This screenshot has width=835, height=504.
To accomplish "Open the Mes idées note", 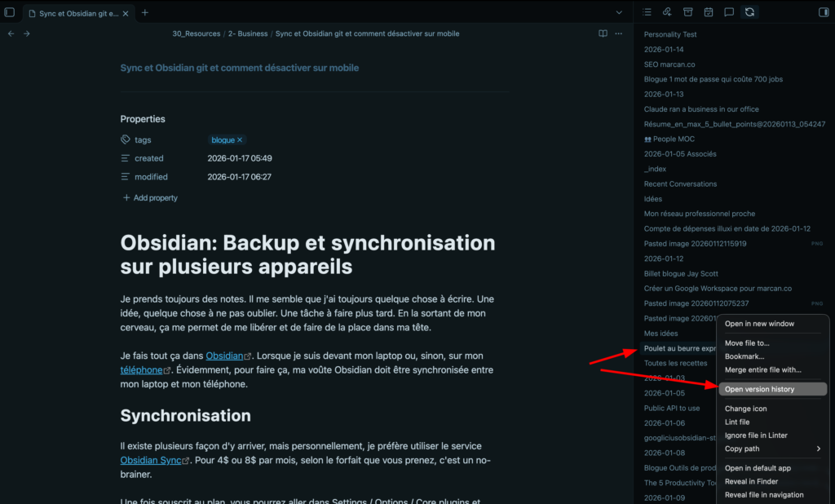I will [x=660, y=334].
